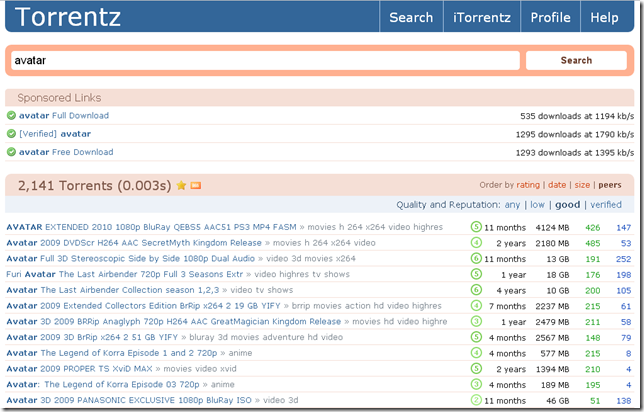Open sponsored avatar Free Download link
The height and width of the screenshot is (412, 644).
pyautogui.click(x=66, y=152)
